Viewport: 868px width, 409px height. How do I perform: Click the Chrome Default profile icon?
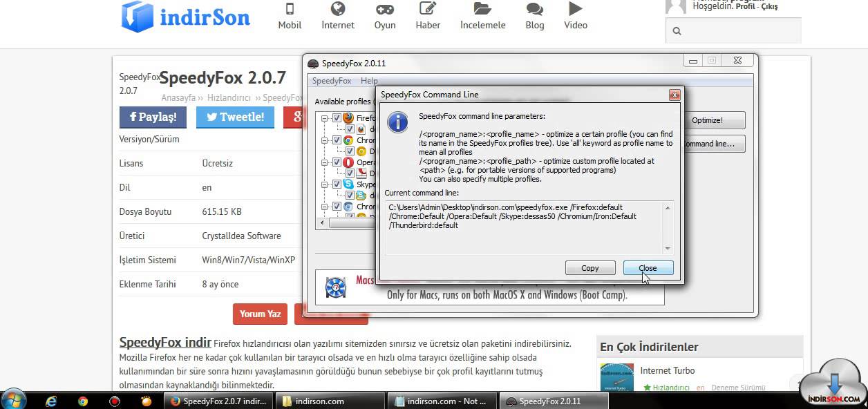pos(362,151)
